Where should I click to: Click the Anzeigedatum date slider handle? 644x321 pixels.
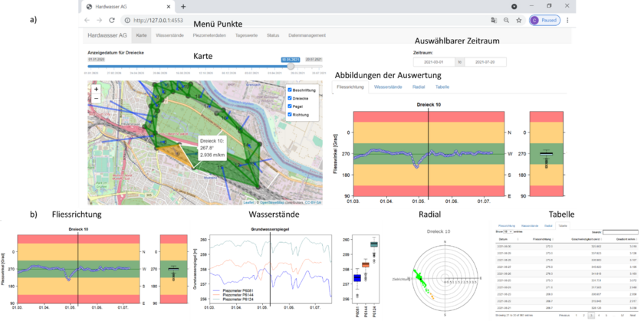click(291, 66)
